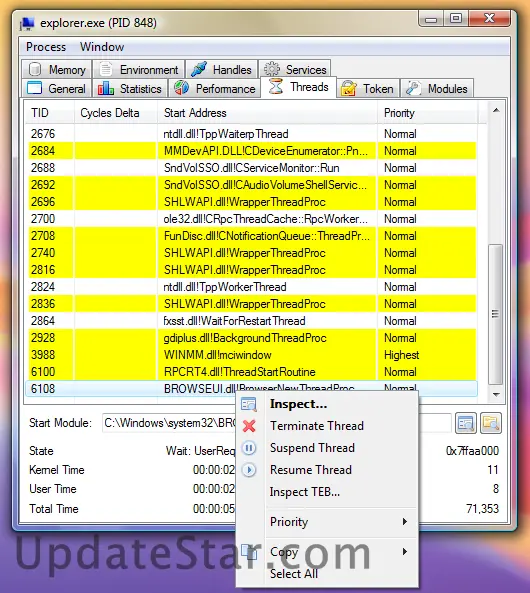Sort by the Priority column header
The image size is (530, 593).
tap(427, 113)
